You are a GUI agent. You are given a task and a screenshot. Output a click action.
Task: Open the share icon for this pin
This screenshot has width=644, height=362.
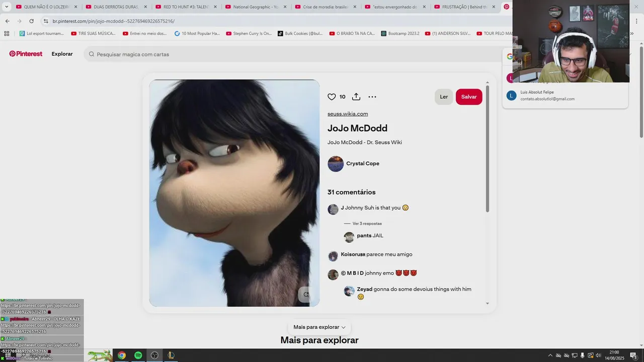pyautogui.click(x=356, y=97)
